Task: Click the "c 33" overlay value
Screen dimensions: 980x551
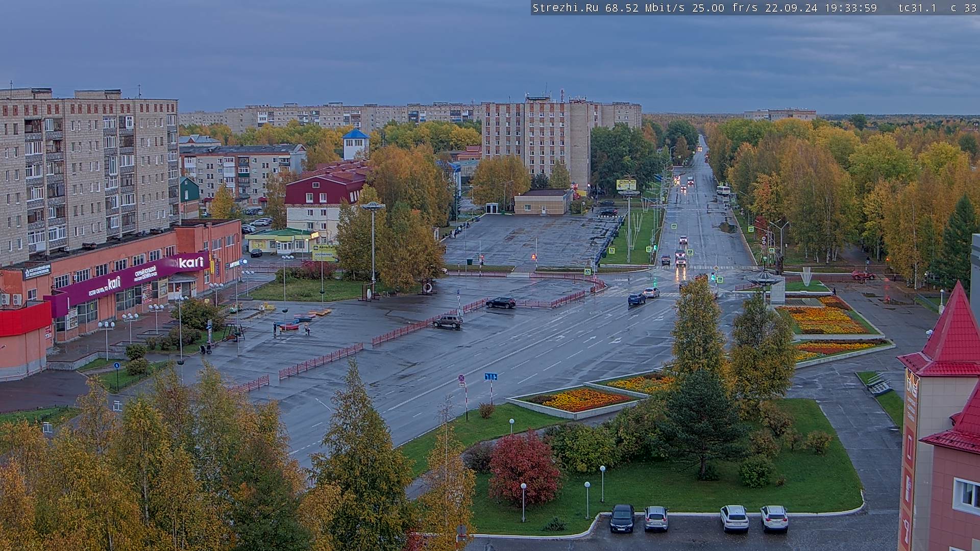Action: tap(963, 8)
